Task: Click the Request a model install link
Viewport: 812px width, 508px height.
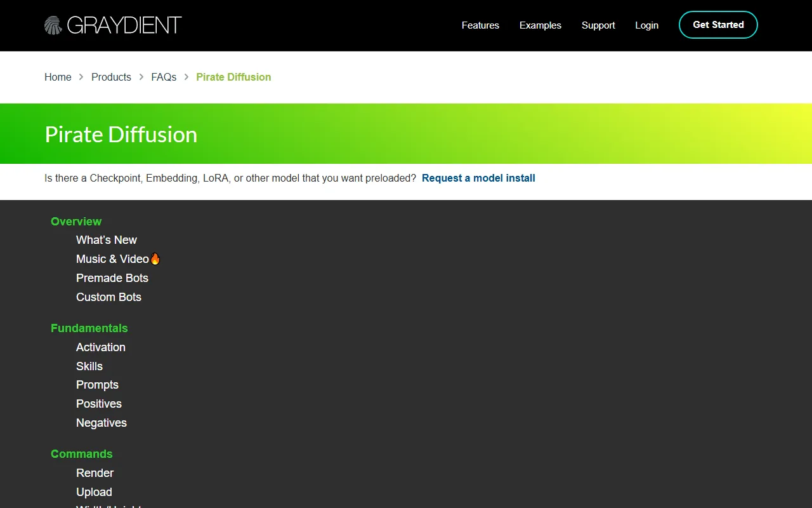Action: click(478, 178)
